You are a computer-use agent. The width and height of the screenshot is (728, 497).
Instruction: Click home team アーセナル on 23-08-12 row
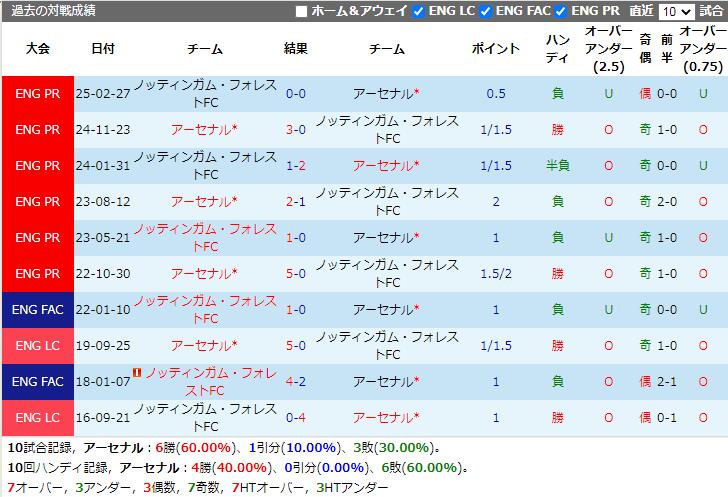(204, 202)
